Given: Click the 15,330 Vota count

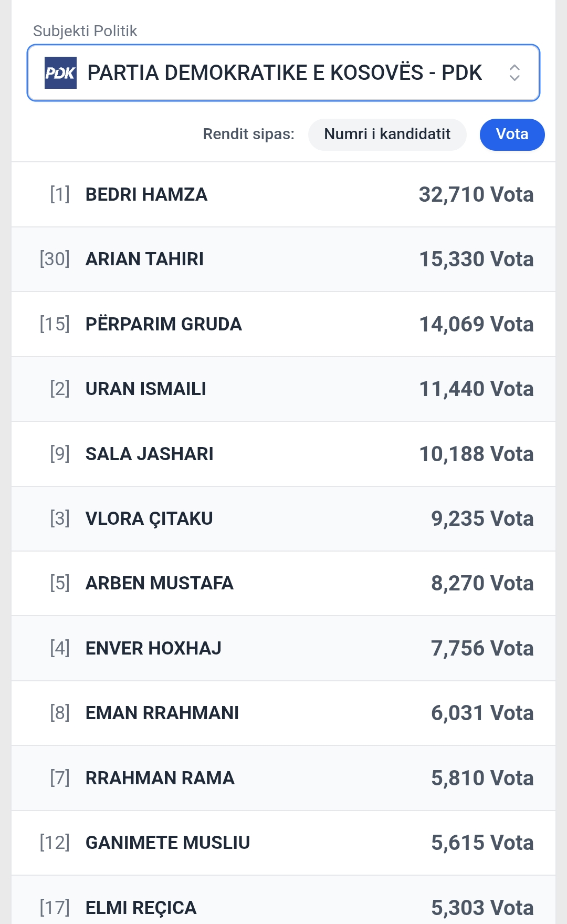Looking at the screenshot, I should pos(476,259).
